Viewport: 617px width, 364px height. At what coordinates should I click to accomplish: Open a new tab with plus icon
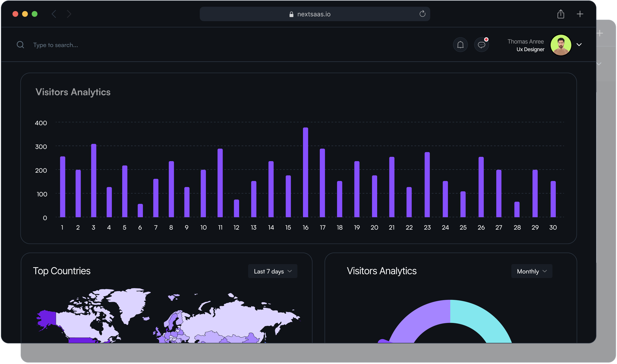580,14
